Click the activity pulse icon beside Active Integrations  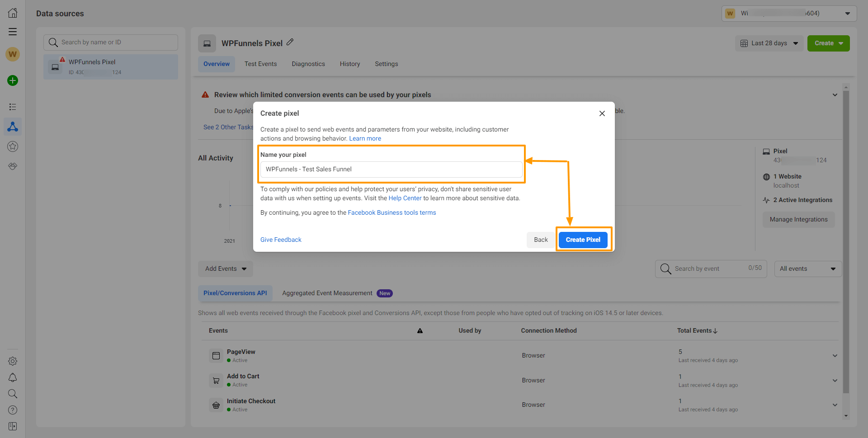click(x=766, y=200)
